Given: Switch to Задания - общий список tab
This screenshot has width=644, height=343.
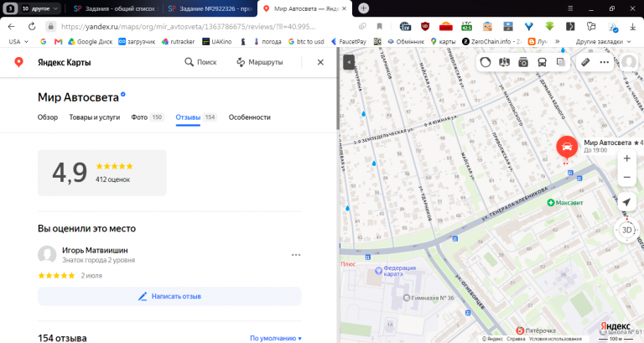Looking at the screenshot, I should pyautogui.click(x=116, y=8).
